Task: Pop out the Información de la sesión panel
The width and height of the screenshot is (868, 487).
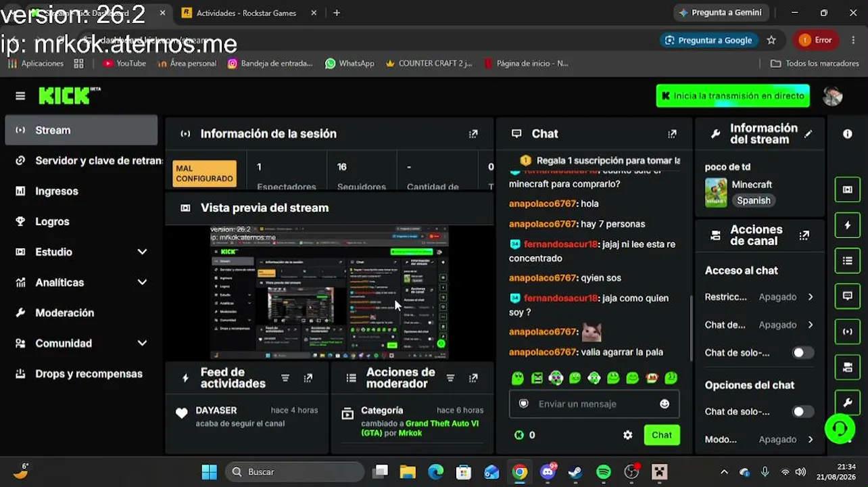Action: point(473,134)
